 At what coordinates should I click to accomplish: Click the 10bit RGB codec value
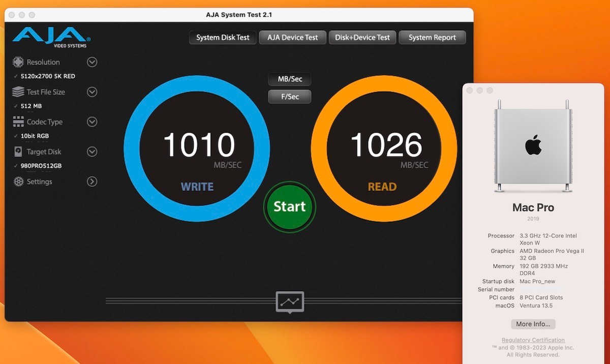click(x=35, y=136)
